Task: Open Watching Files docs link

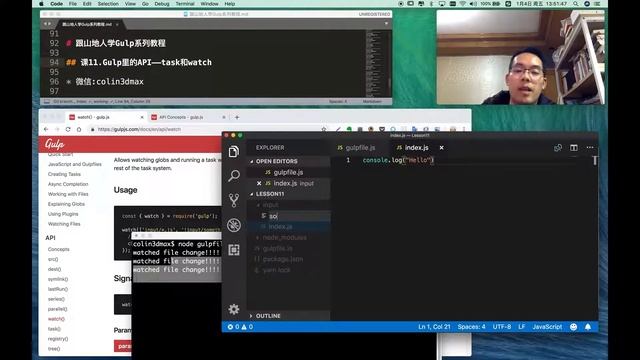Action: click(64, 224)
